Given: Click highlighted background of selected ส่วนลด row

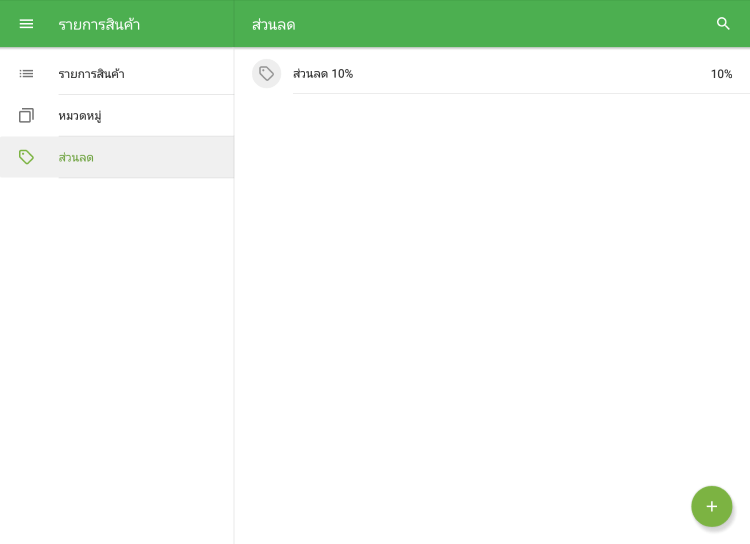Looking at the screenshot, I should (170, 157).
